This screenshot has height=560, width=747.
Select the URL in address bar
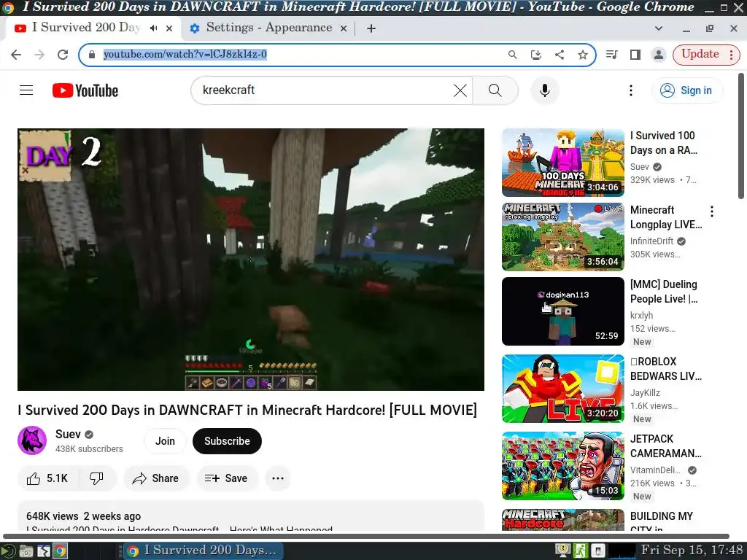[185, 54]
